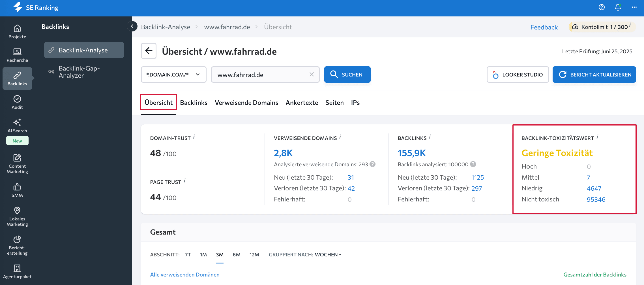This screenshot has height=285, width=644.
Task: Click Nicht toxisch count 95346
Action: [x=596, y=199]
